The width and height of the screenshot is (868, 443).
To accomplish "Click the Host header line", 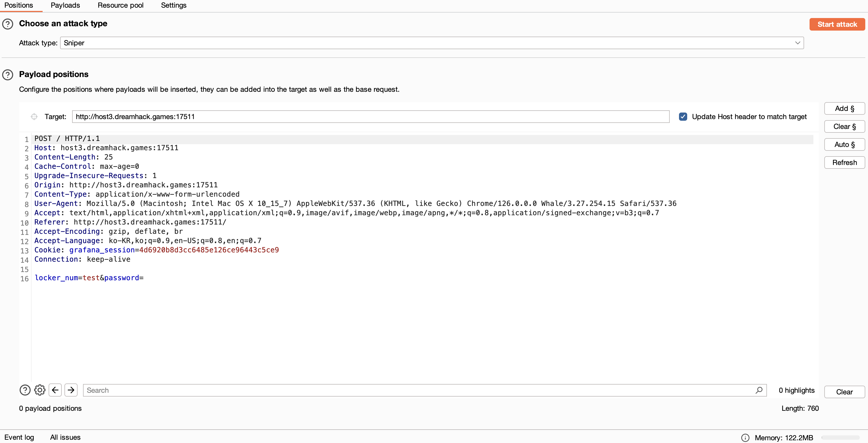I will coord(106,148).
